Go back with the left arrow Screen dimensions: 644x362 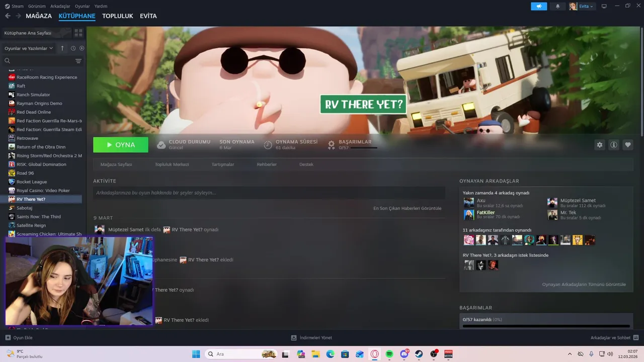(8, 16)
